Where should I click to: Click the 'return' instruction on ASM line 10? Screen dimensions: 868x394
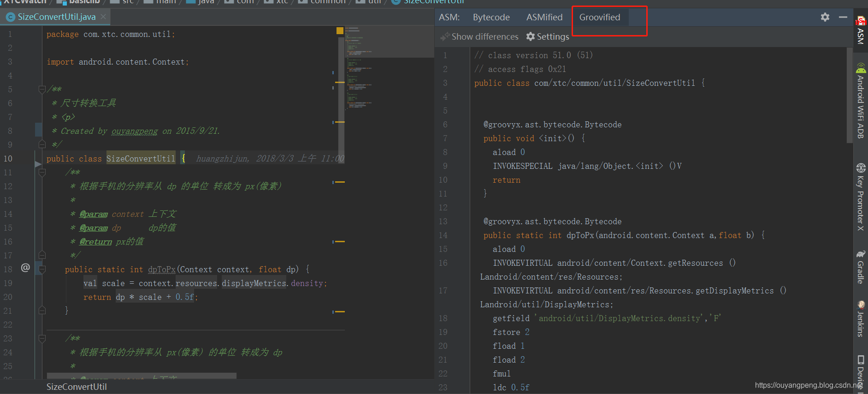507,180
